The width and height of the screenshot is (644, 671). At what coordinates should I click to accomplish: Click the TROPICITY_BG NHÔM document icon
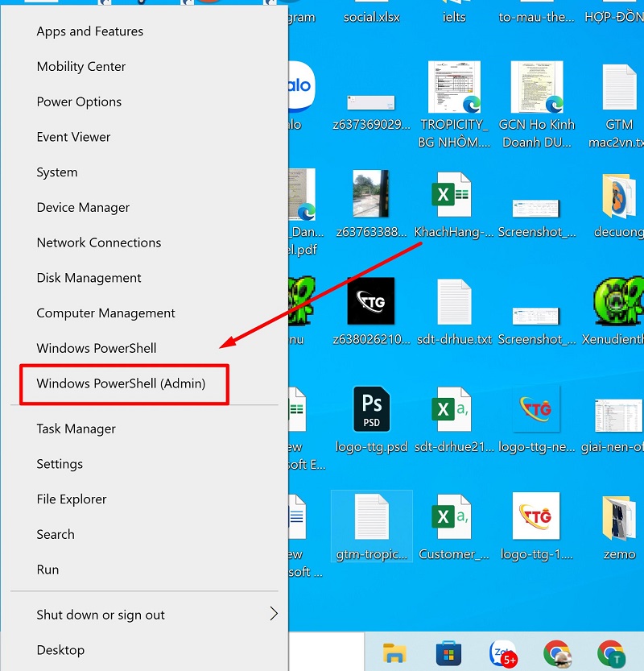pyautogui.click(x=454, y=87)
